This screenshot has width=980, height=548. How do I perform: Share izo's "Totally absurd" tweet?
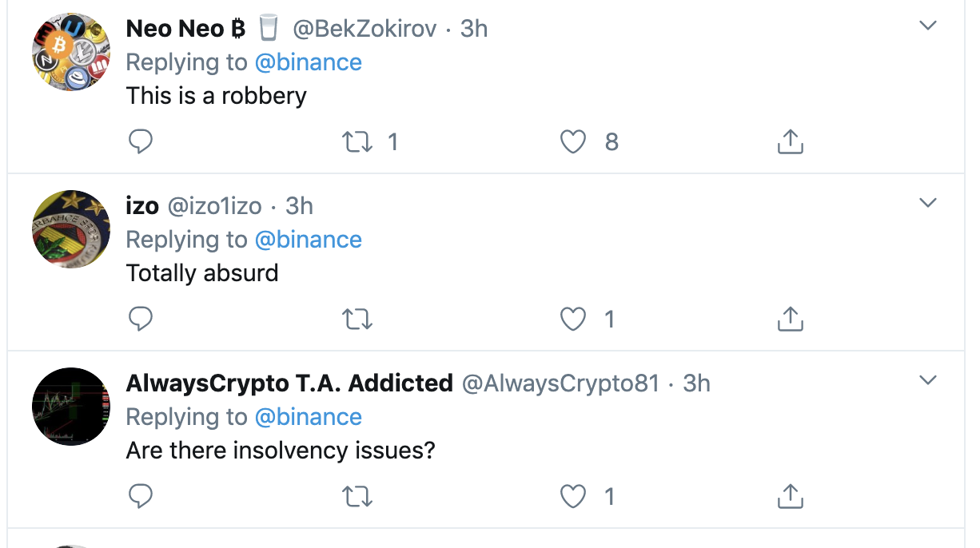point(790,320)
